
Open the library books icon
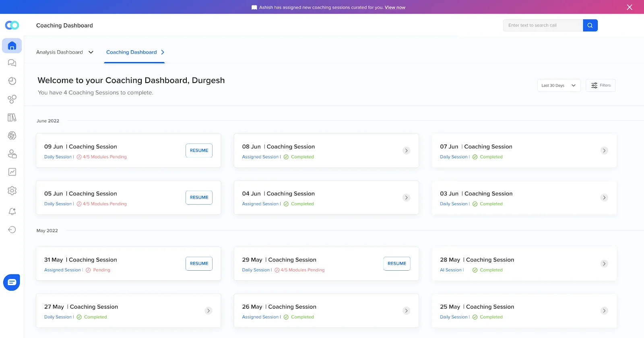tap(12, 117)
